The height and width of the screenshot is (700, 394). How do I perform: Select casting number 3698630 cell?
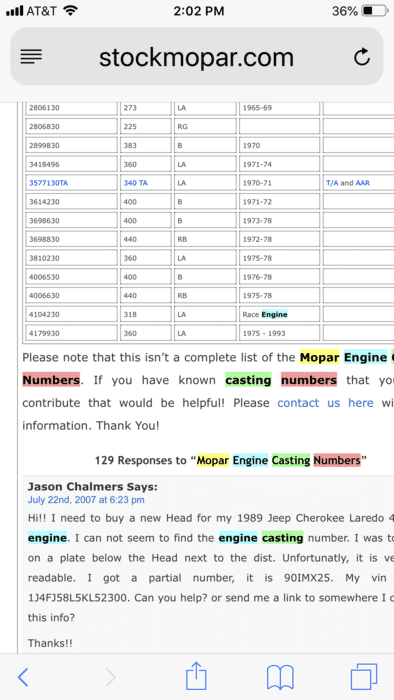pos(71,221)
